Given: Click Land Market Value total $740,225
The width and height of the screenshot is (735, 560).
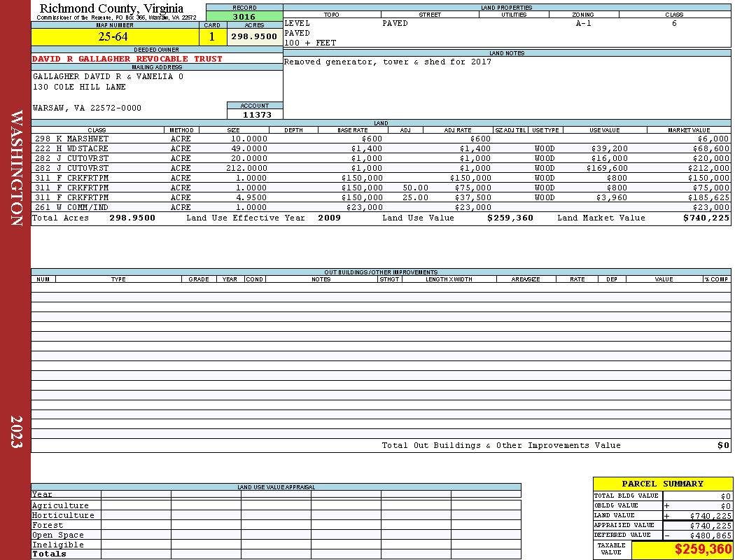Looking at the screenshot, I should click(706, 218).
